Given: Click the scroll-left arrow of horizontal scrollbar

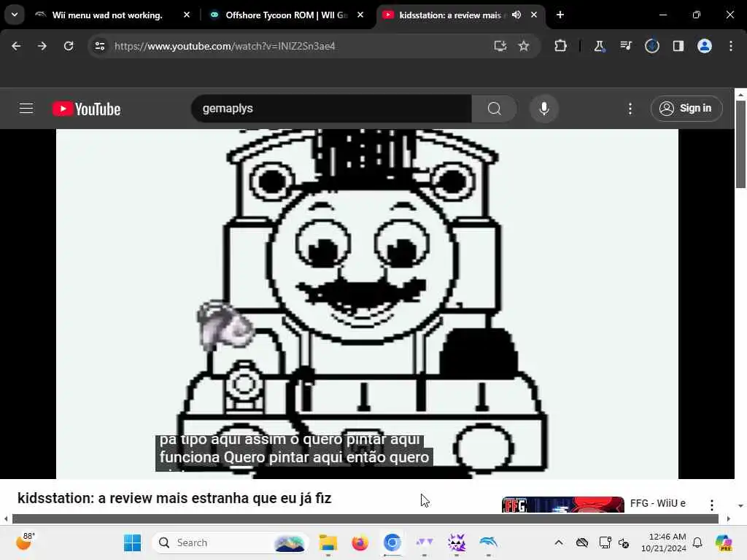Looking at the screenshot, I should coord(6,518).
